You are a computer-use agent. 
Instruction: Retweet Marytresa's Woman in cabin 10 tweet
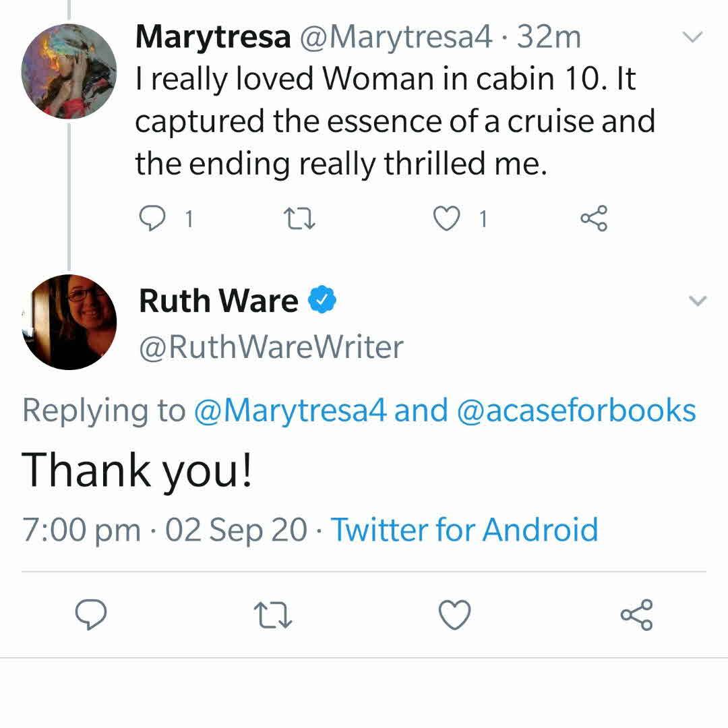coord(297,218)
